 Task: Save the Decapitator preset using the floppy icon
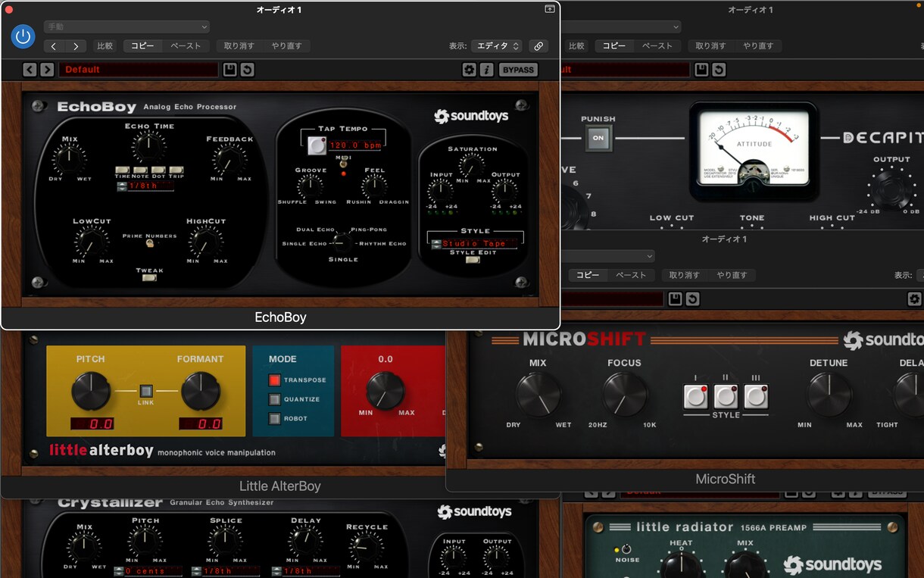pos(701,70)
